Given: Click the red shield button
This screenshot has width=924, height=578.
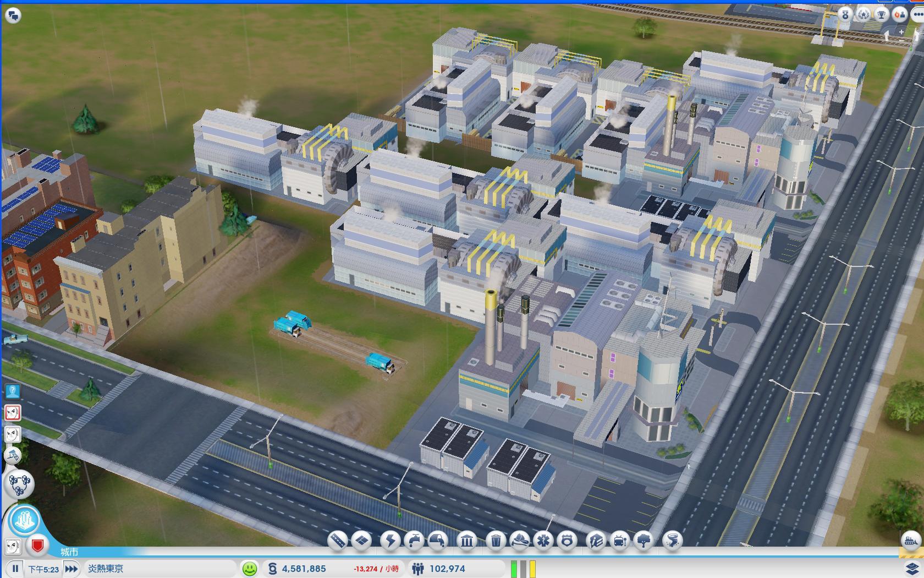Looking at the screenshot, I should pos(37,546).
